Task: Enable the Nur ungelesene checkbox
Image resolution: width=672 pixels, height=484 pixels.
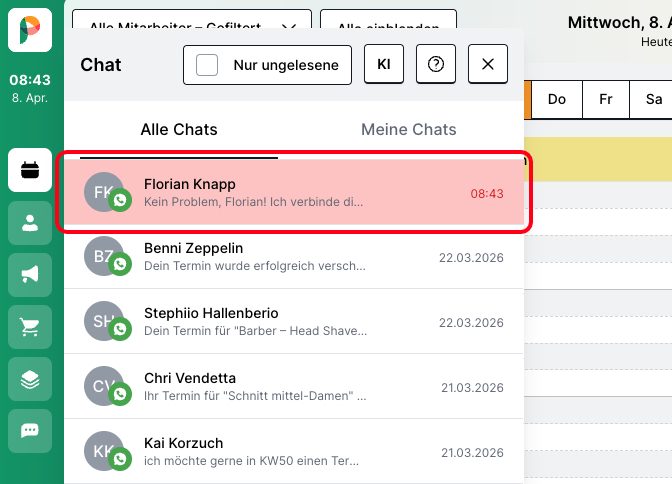Action: [207, 65]
